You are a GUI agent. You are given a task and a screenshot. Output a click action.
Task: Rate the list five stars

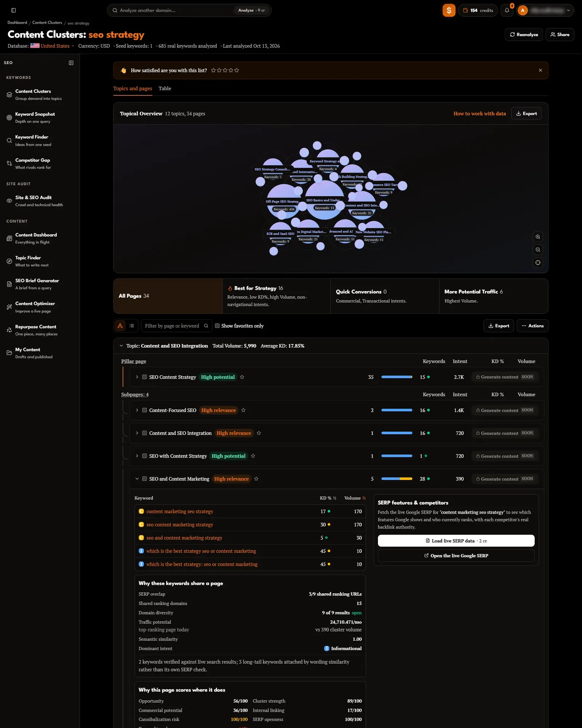pyautogui.click(x=237, y=70)
